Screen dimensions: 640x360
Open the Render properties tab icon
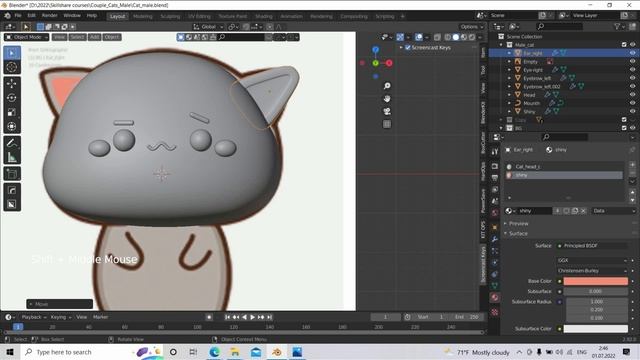[x=495, y=166]
